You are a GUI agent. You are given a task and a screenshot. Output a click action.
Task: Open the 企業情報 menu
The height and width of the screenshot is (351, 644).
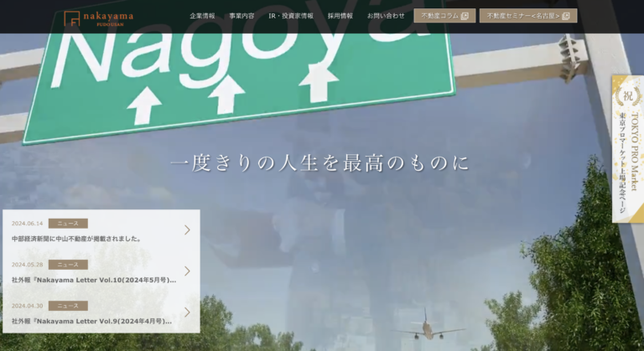202,16
